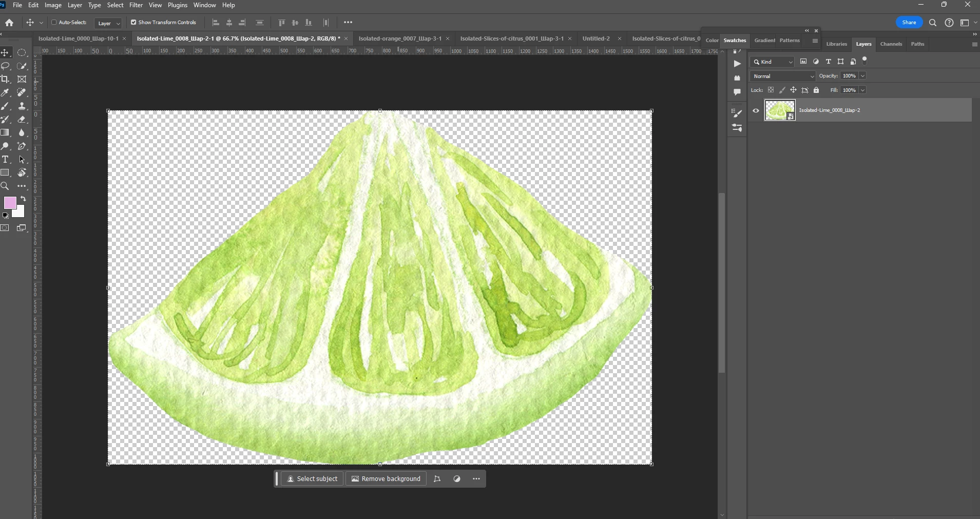Image resolution: width=980 pixels, height=519 pixels.
Task: Open the Opacity slider dropdown arrow
Action: [863, 76]
